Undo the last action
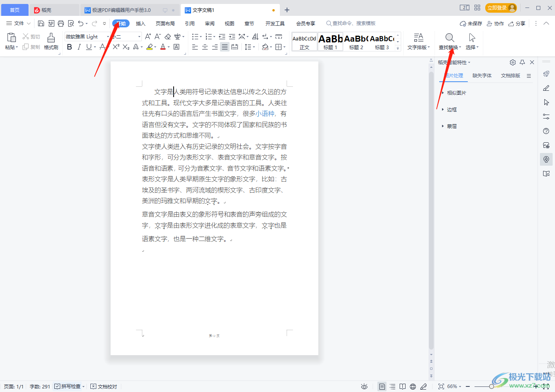This screenshot has height=392, width=555. click(x=81, y=23)
